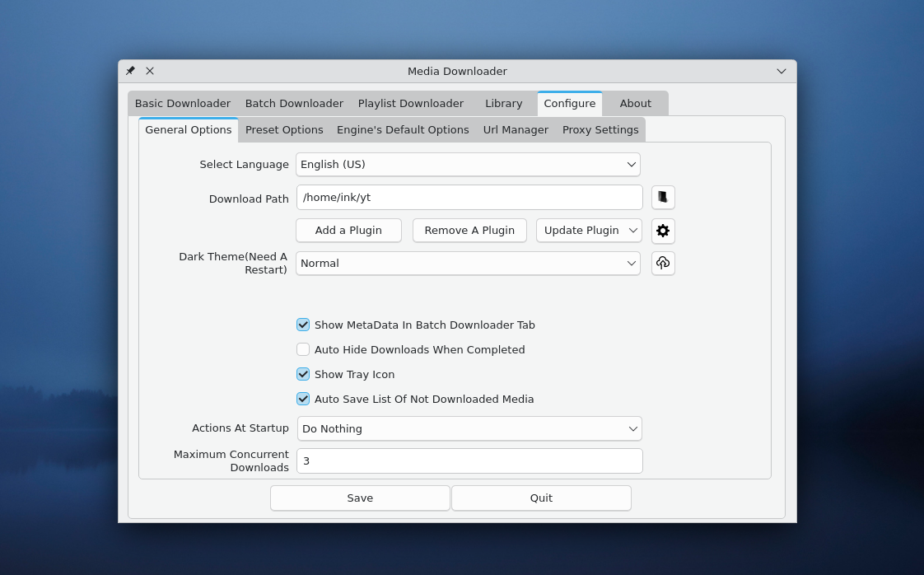924x575 pixels.
Task: Toggle Auto Save List Of Not Downloaded Media
Action: point(303,399)
